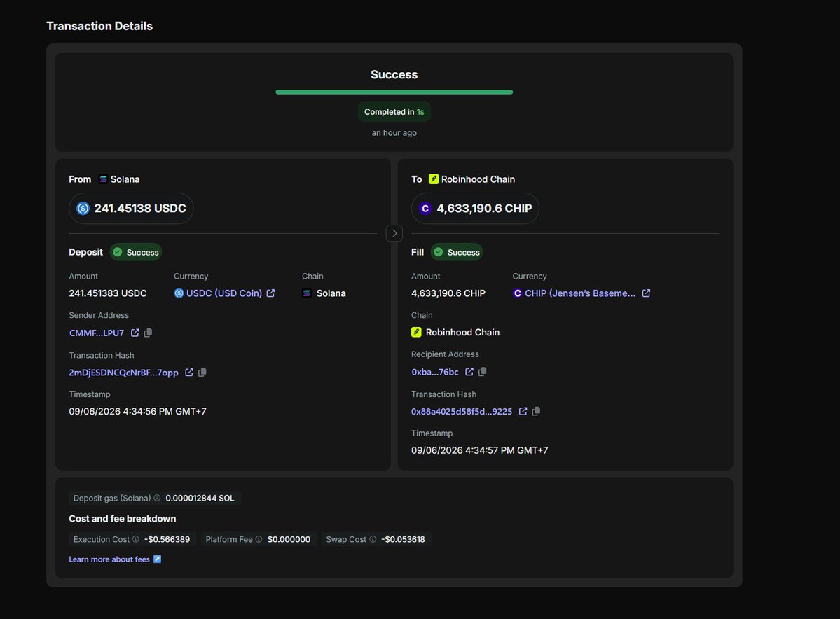Screen dimensions: 840x619
Task: Click execution cost value -$0.566389
Action: (167, 539)
